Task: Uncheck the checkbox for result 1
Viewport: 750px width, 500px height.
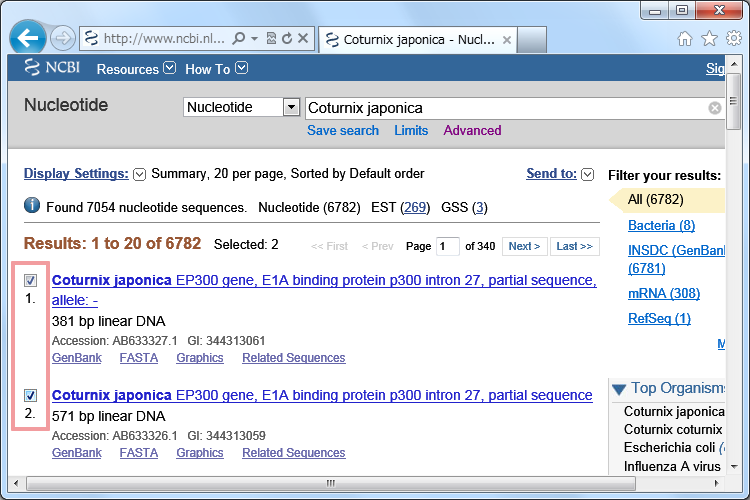Action: click(31, 281)
